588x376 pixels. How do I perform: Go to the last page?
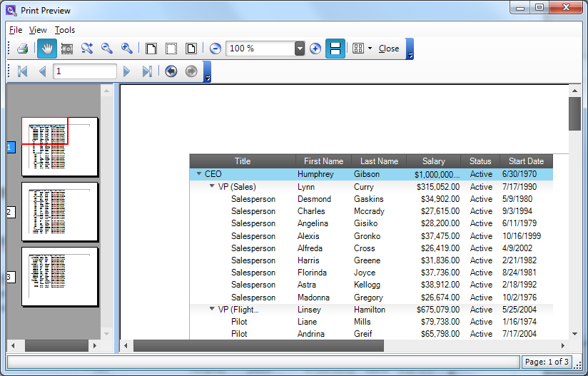(147, 71)
